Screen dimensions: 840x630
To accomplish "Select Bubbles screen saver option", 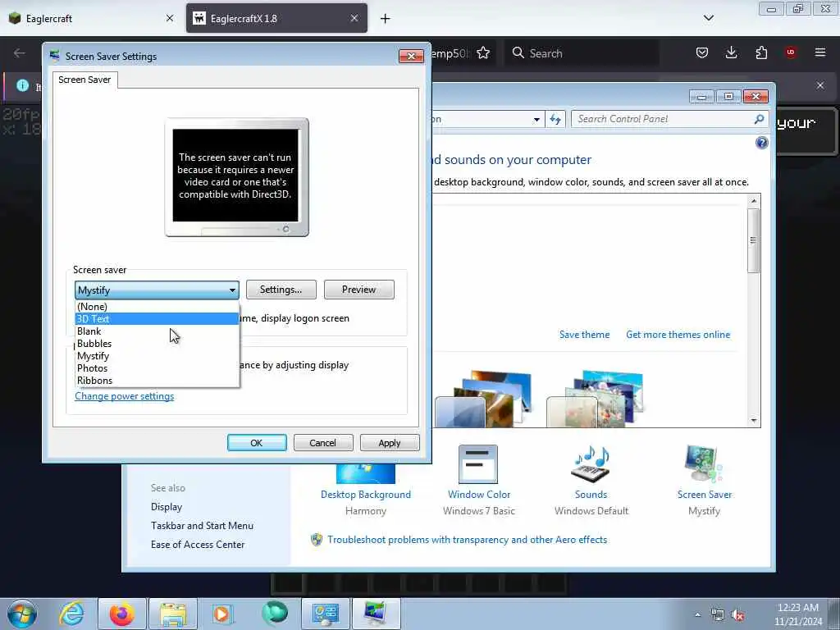I will tap(157, 344).
